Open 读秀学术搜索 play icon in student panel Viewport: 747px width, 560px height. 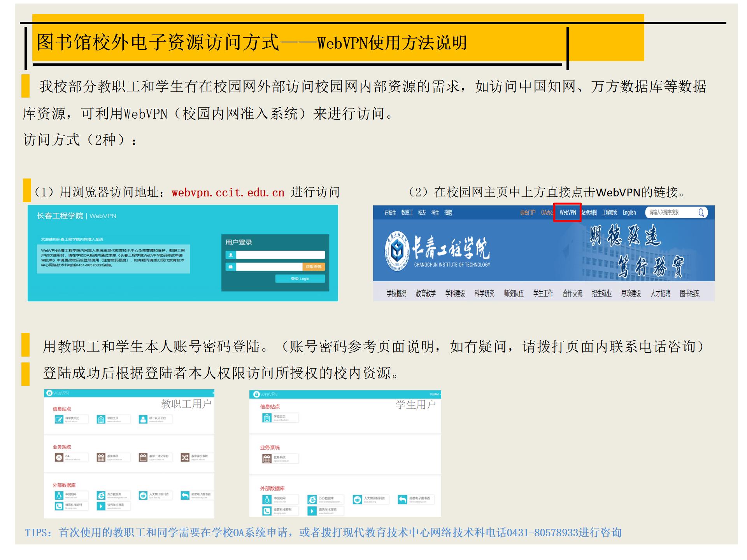coord(312,511)
